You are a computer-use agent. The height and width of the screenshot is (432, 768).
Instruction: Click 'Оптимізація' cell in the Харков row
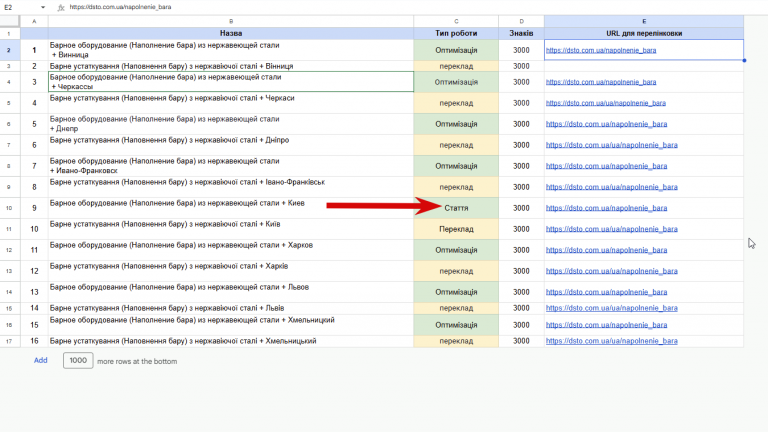[456, 250]
